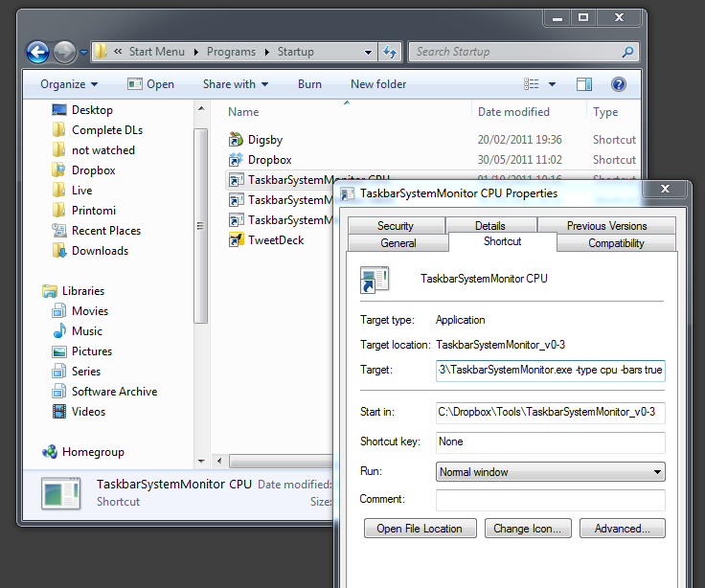Screen dimensions: 705x588
Task: Switch to the Compatibility tab
Action: 616,243
